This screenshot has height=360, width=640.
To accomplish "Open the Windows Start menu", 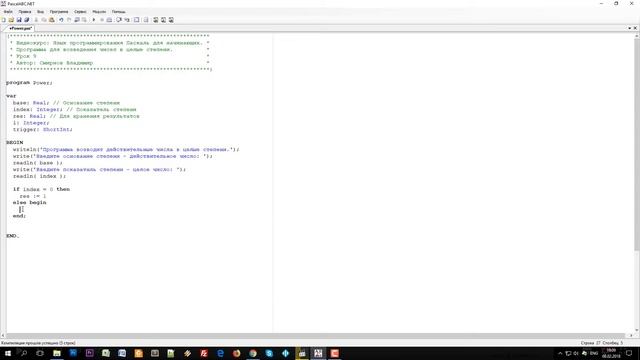I will click(x=8, y=353).
